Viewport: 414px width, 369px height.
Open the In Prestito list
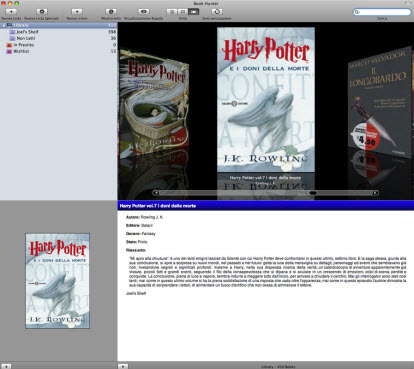click(59, 45)
